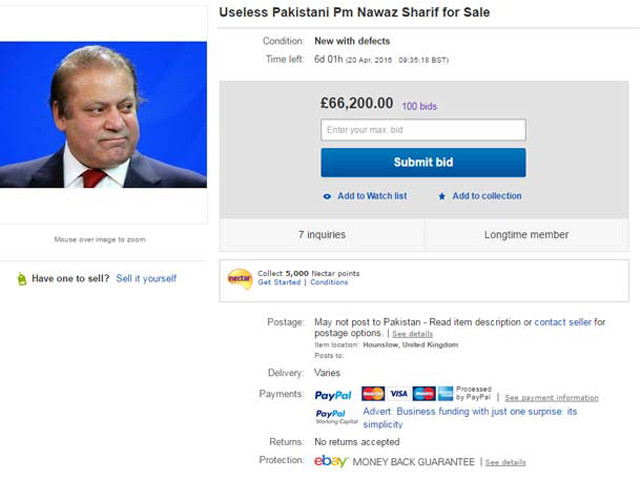Click the VISA card icon

(x=399, y=394)
